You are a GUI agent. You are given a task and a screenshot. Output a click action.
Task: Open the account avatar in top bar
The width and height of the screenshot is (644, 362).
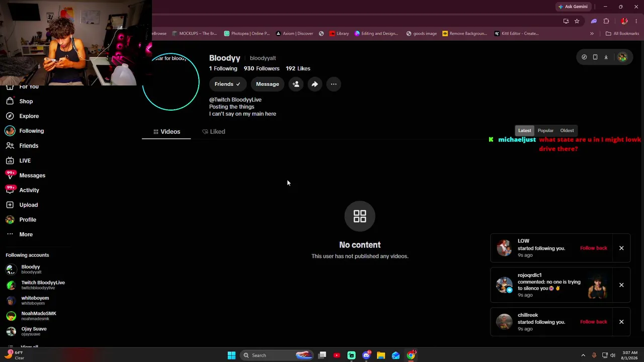pos(622,57)
